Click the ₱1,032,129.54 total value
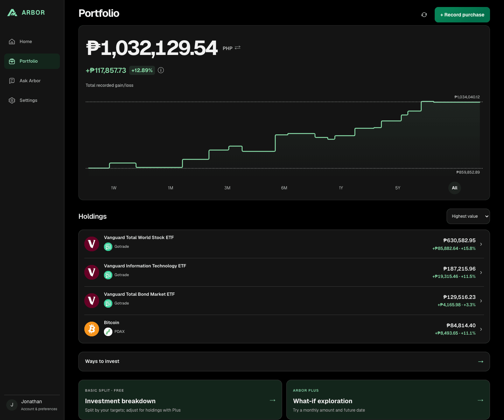Screen dimensions: 504x420 152,48
